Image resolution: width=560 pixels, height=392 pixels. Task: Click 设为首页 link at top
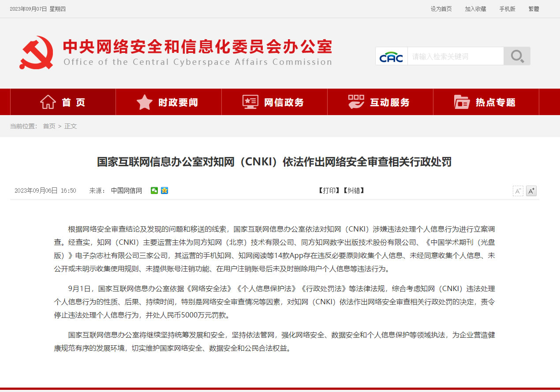click(441, 9)
